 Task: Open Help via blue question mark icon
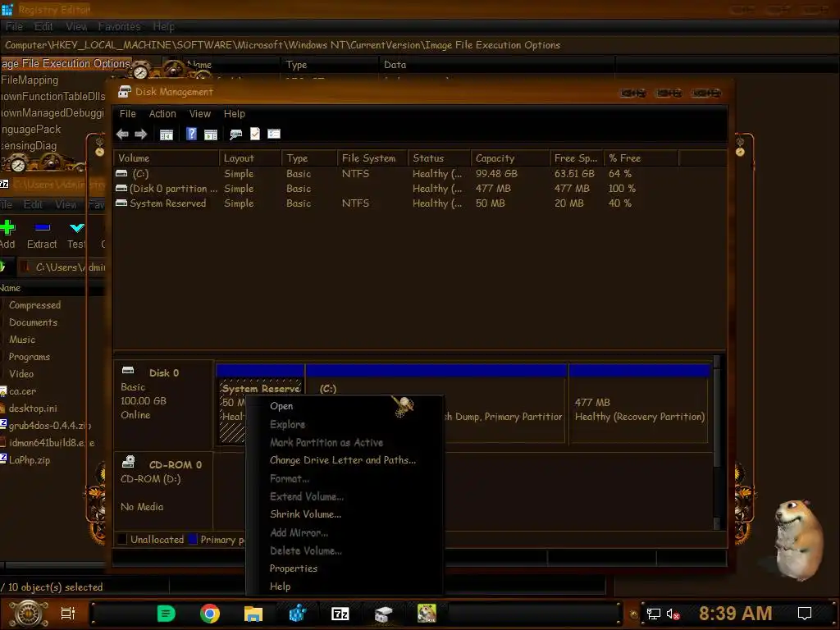pyautogui.click(x=191, y=134)
